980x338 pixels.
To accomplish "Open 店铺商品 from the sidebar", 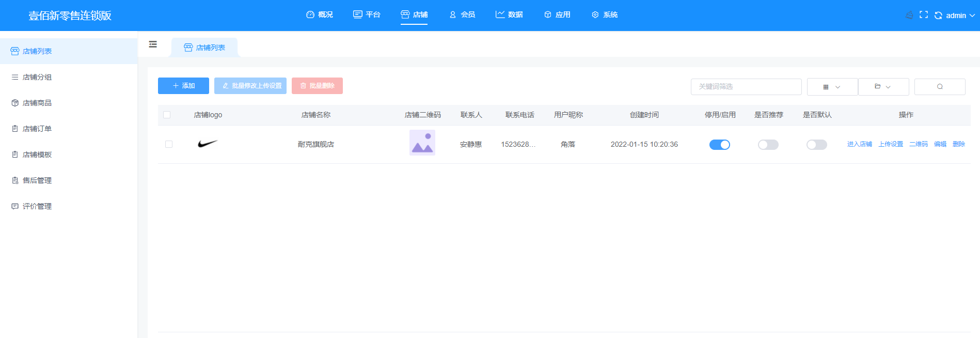I will 69,103.
